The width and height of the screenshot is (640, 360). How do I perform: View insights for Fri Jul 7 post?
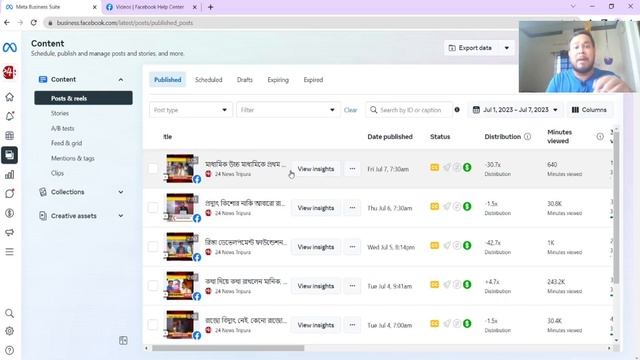coord(316,169)
